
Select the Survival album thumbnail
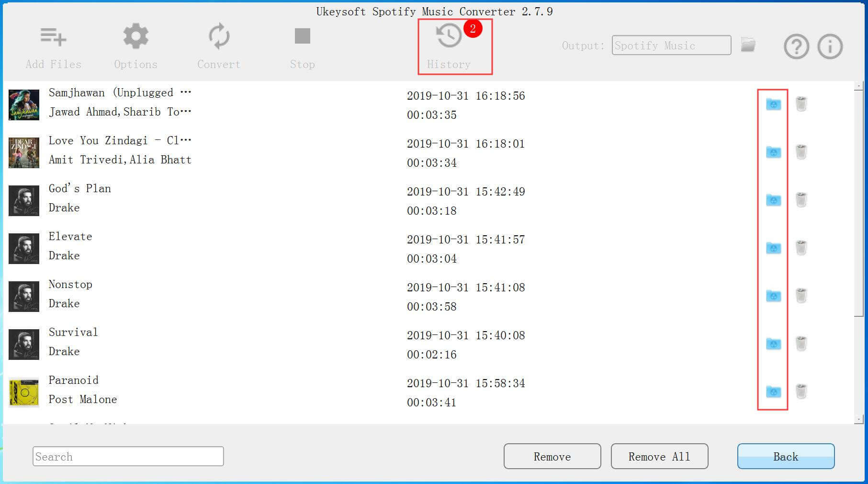(24, 344)
